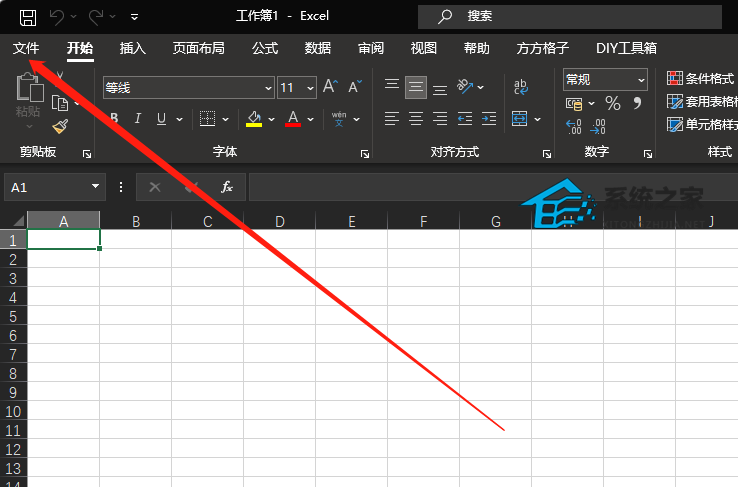The height and width of the screenshot is (487, 738).
Task: Open the 审阅 tab
Action: (371, 48)
